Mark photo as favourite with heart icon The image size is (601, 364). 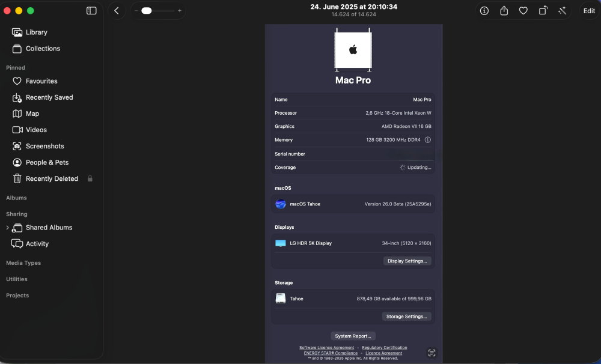point(523,11)
